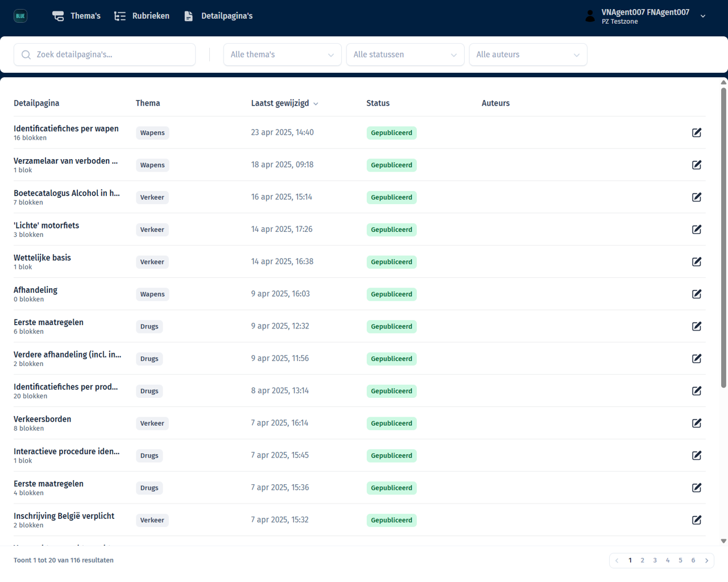Screen dimensions: 728x582
Task: Click the Detailpagina column header
Action: point(36,103)
